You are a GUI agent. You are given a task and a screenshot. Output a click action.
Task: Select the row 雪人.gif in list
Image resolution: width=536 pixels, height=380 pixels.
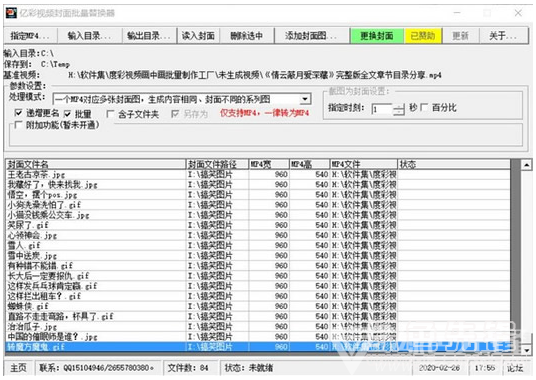coord(258,245)
